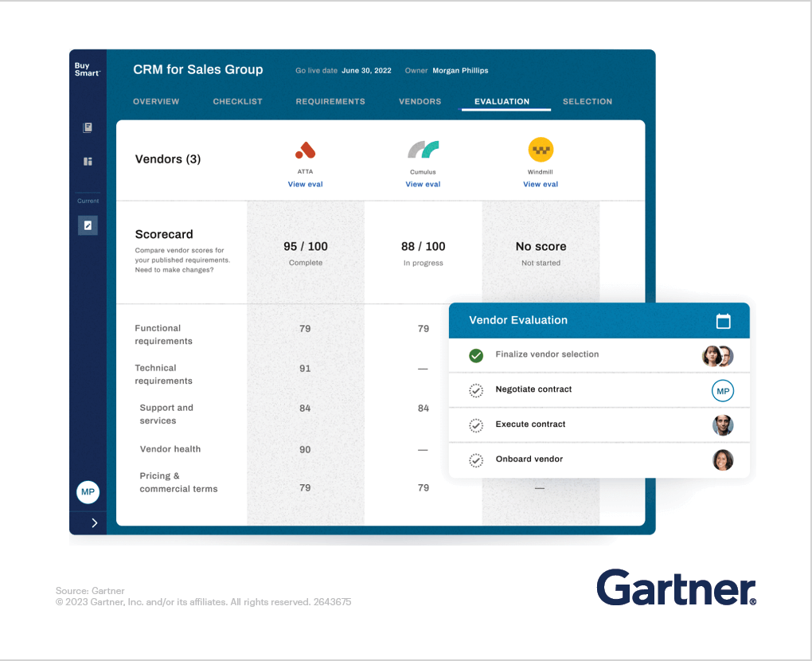Click the Vendors (3) heading
Image resolution: width=812 pixels, height=661 pixels.
tap(168, 159)
